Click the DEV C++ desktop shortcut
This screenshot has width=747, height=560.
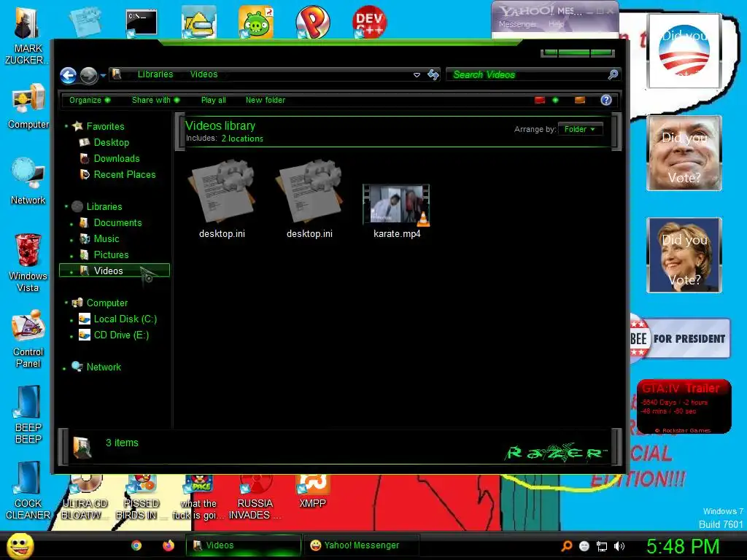click(369, 22)
